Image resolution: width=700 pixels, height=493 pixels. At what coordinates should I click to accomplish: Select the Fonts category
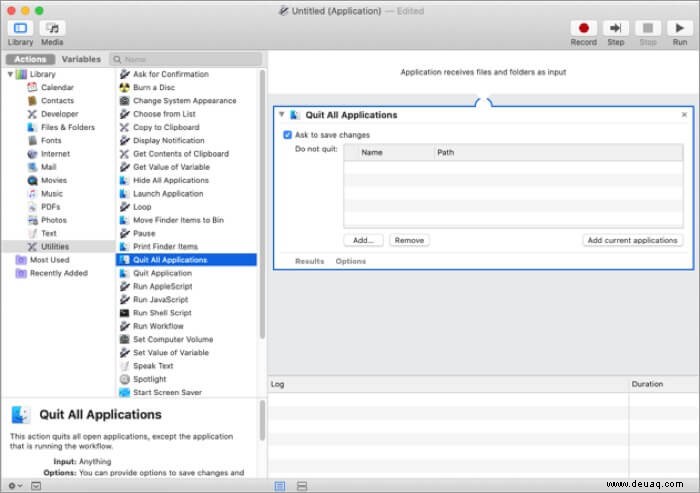[51, 140]
